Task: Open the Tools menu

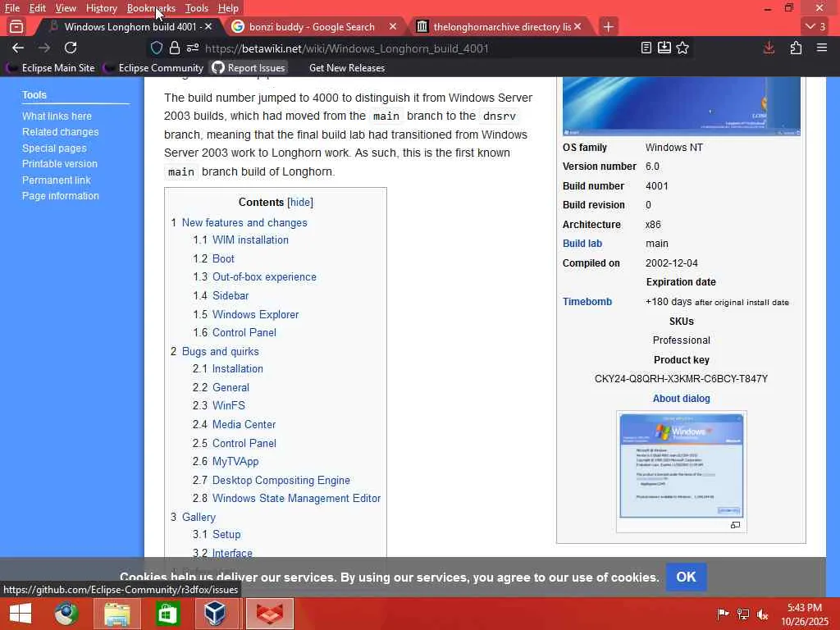Action: coord(197,8)
